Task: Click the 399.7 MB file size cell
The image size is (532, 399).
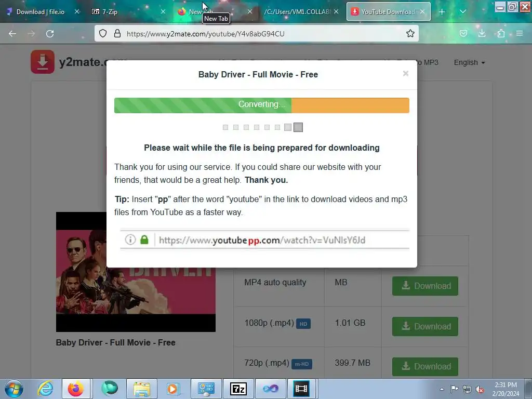Action: [353, 363]
